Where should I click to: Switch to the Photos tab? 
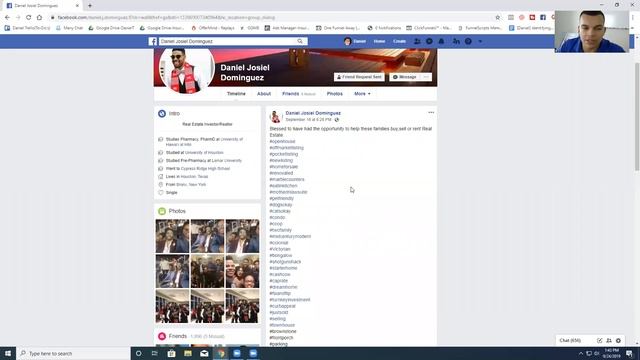click(x=335, y=93)
